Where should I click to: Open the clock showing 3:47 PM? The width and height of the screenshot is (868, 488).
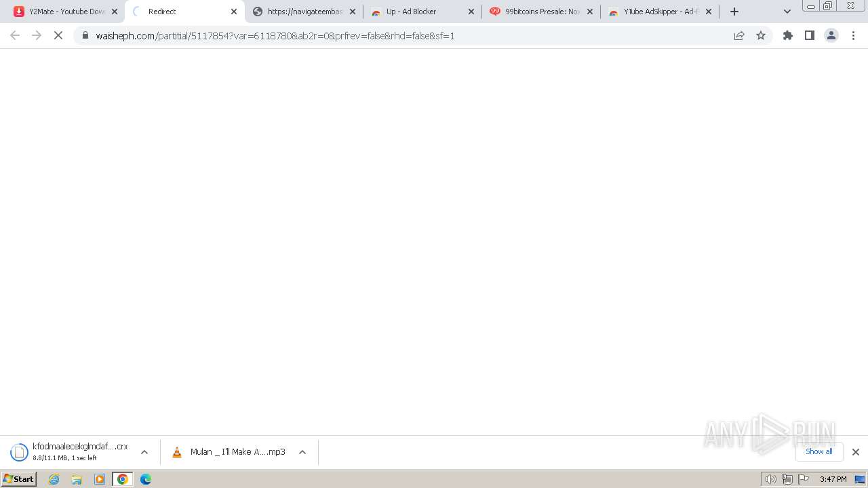[833, 479]
